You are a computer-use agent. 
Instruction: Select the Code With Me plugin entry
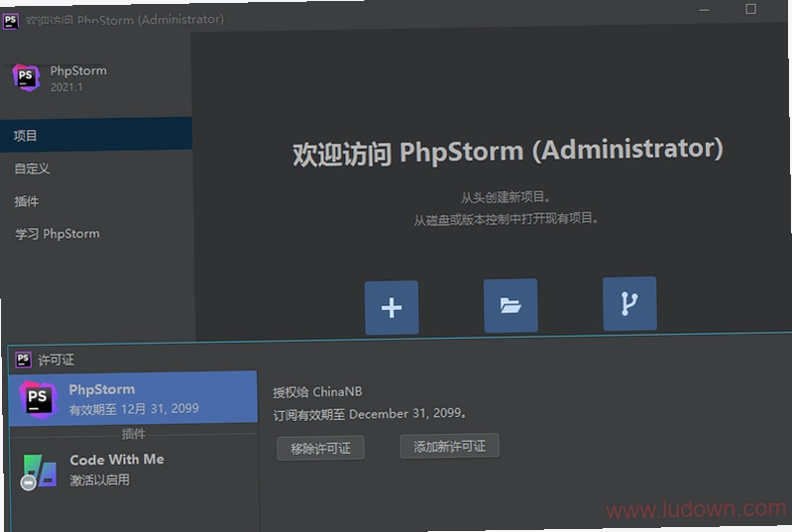(x=134, y=470)
